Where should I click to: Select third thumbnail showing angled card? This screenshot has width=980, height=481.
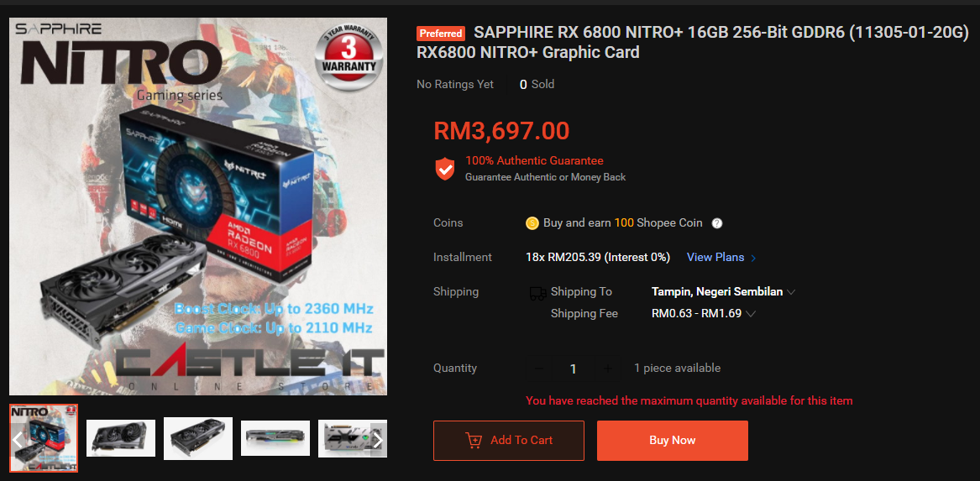click(198, 438)
